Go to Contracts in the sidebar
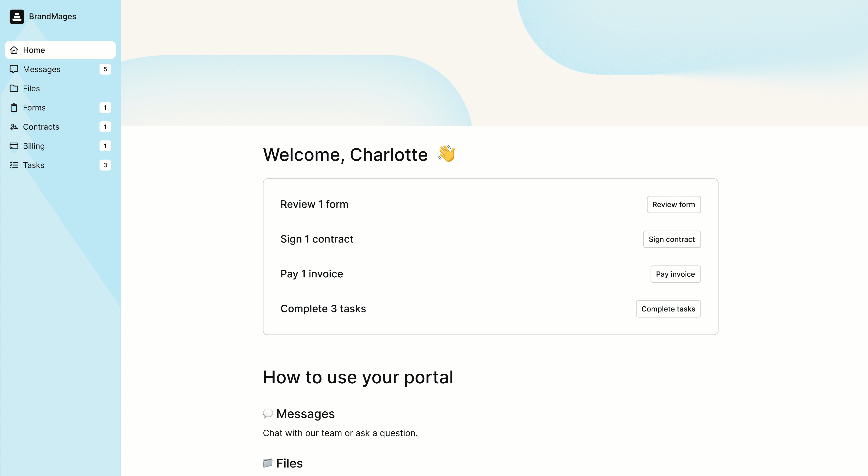This screenshot has width=868, height=476. [x=41, y=127]
